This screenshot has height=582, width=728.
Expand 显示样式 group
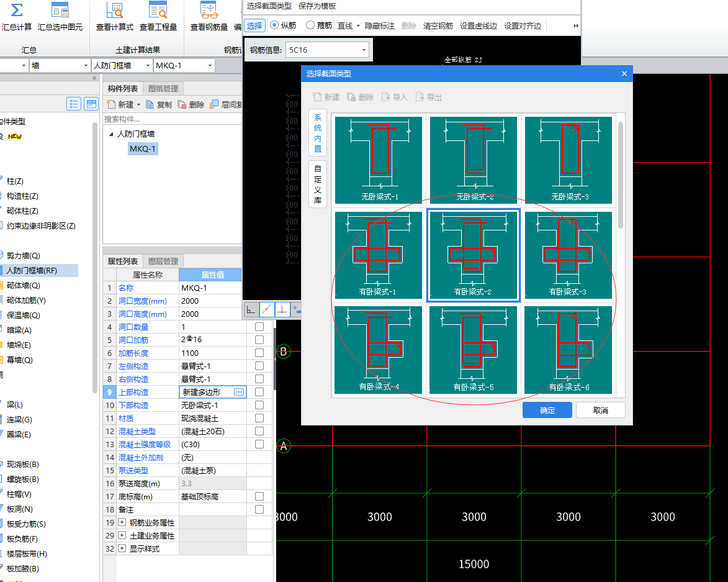[122, 548]
